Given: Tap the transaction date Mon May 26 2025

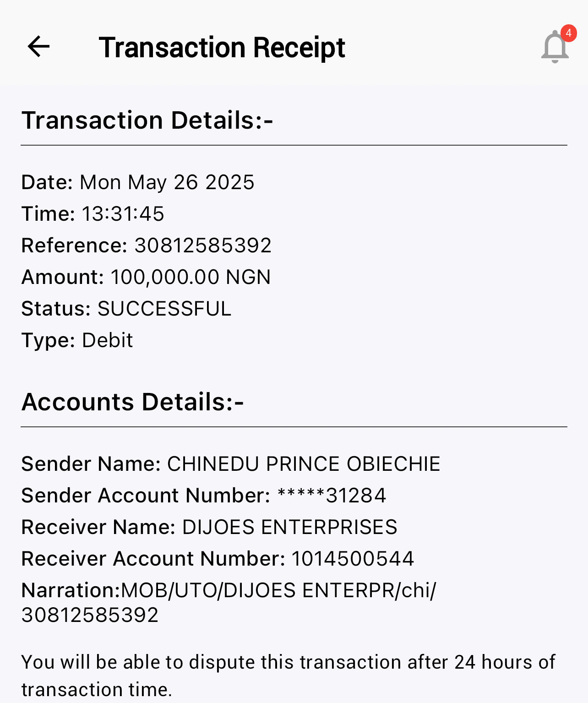Looking at the screenshot, I should tap(167, 182).
